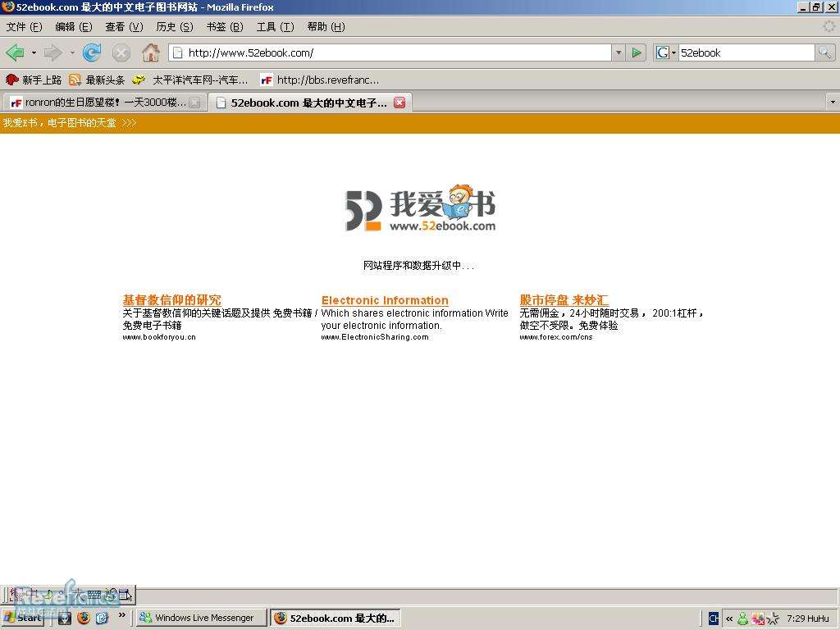Open the list-all-tabs dropdown arrow
The height and width of the screenshot is (630, 840).
tap(833, 103)
